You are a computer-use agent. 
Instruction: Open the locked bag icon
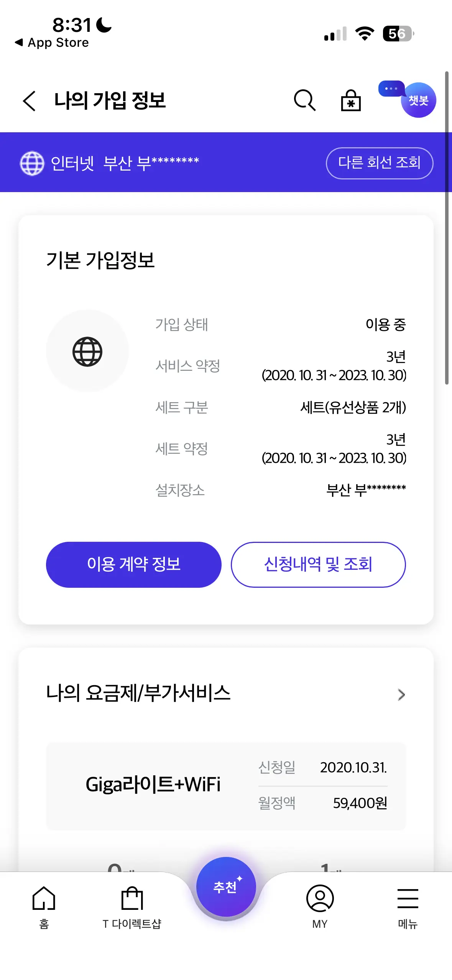tap(350, 100)
